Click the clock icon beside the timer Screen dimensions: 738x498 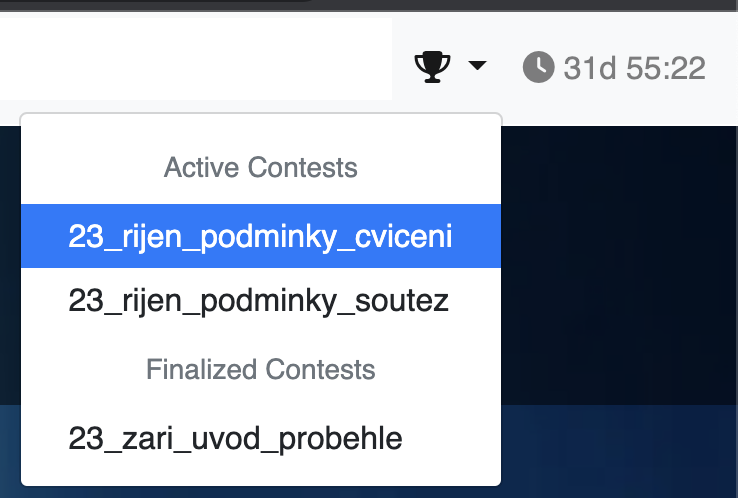coord(538,67)
